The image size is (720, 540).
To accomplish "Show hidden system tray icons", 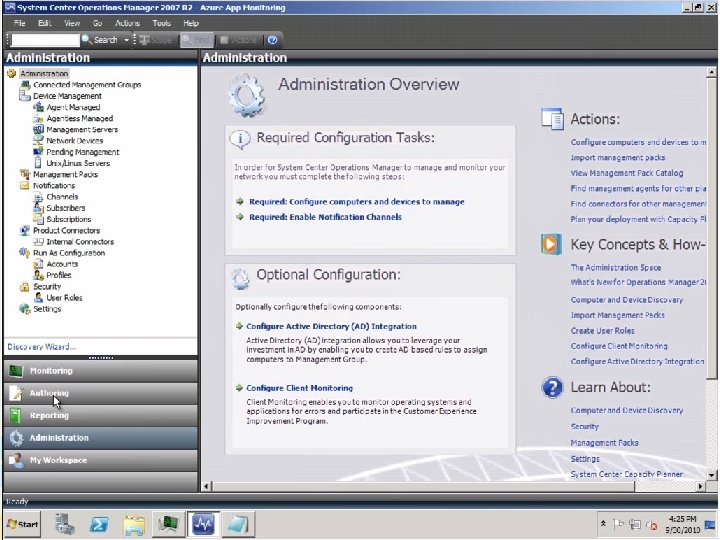I will point(603,523).
